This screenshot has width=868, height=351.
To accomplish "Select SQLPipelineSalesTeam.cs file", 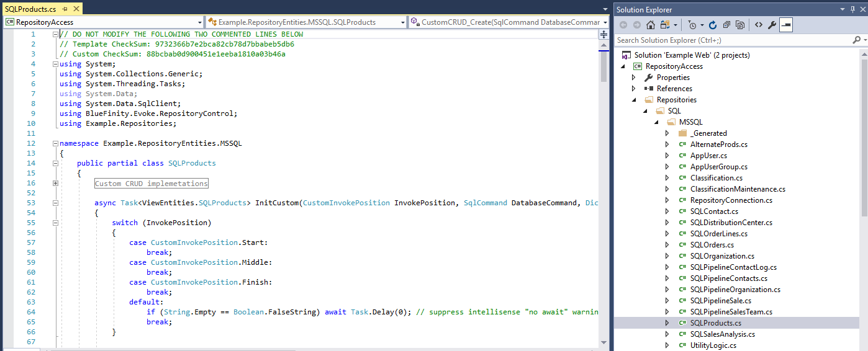I will click(731, 312).
